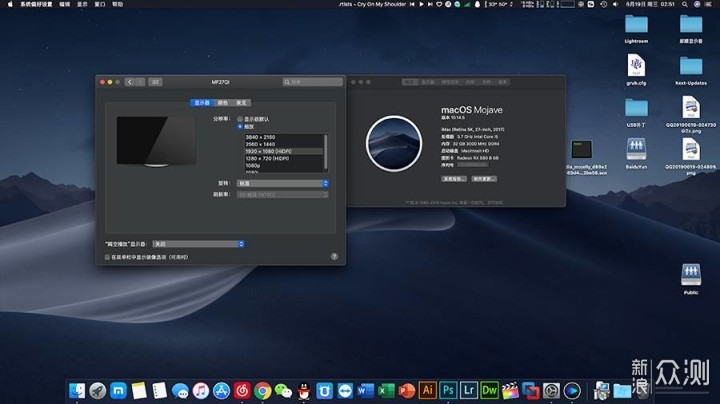Screen dimensions: 720x404
Task: Open Finder in the Dock
Action: [77, 390]
